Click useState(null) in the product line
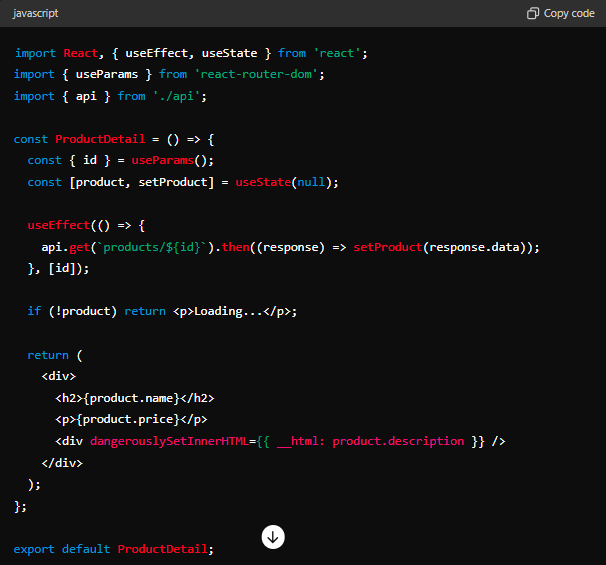 pyautogui.click(x=286, y=182)
